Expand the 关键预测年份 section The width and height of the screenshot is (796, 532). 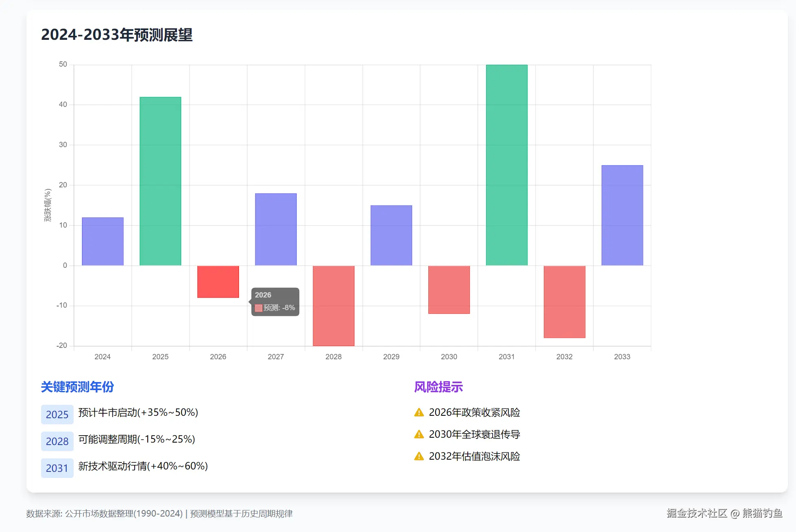(x=77, y=387)
